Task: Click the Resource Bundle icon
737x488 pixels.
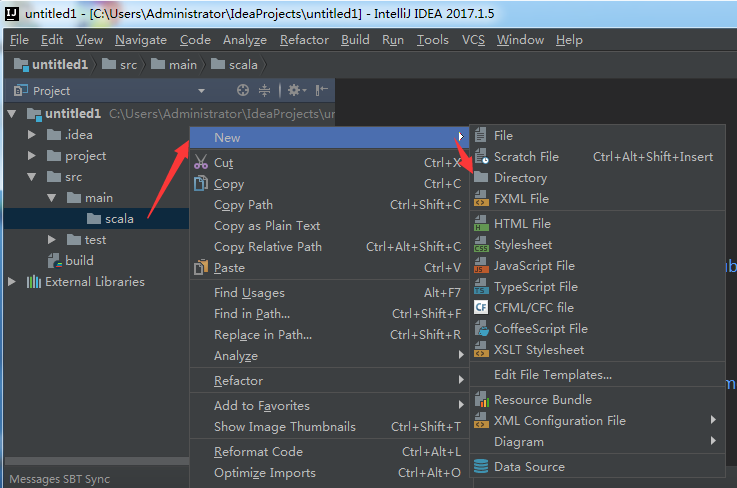Action: (481, 399)
